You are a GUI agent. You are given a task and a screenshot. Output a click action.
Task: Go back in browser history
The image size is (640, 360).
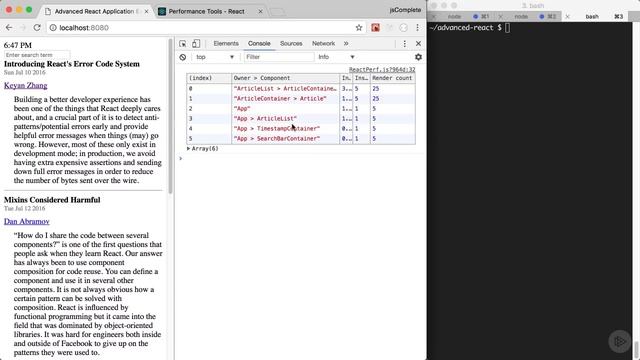[9, 27]
